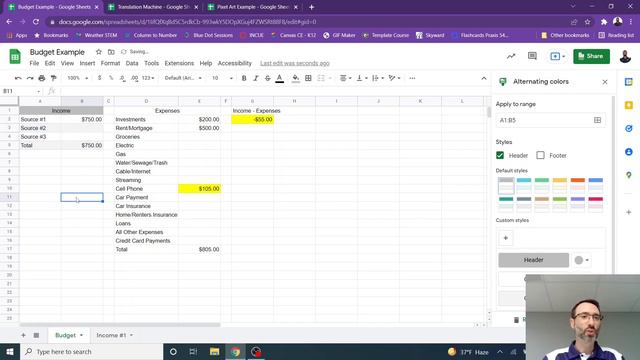640x360 pixels.
Task: Add a custom style with plus button
Action: tap(505, 238)
